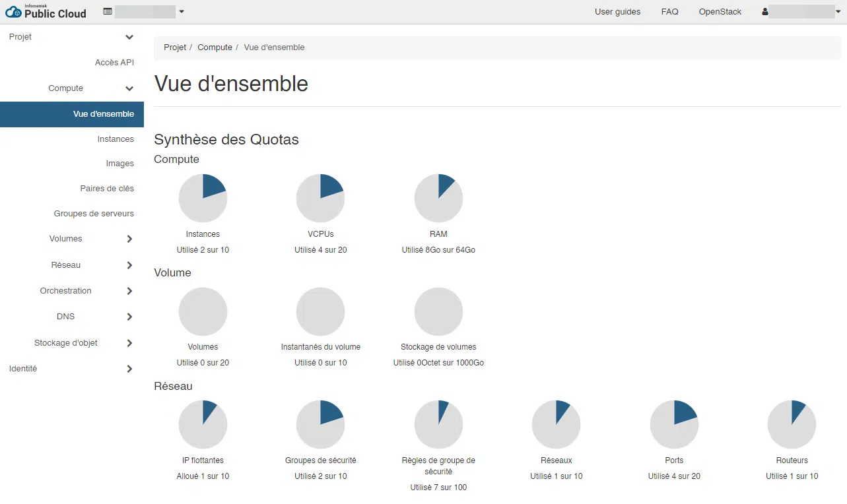Click 'Utilisé 2 sur 10' under Groupes de sécurité

click(320, 476)
